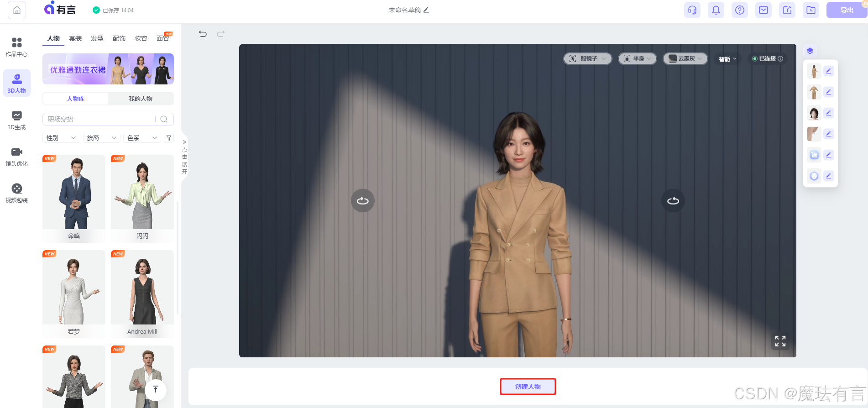This screenshot has width=868, height=408.
Task: Open the 性别 dropdown
Action: pyautogui.click(x=61, y=138)
